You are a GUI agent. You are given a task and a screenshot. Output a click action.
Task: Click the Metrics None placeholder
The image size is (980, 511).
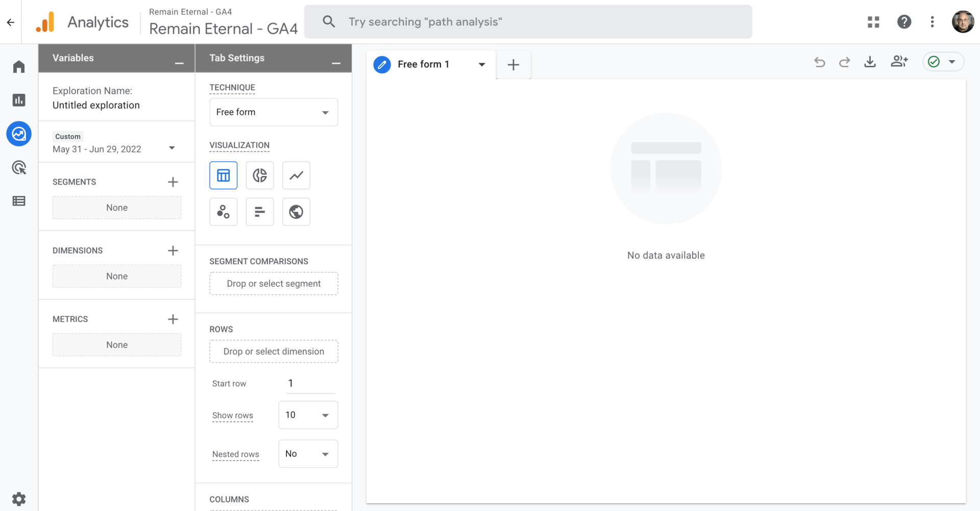click(x=117, y=345)
